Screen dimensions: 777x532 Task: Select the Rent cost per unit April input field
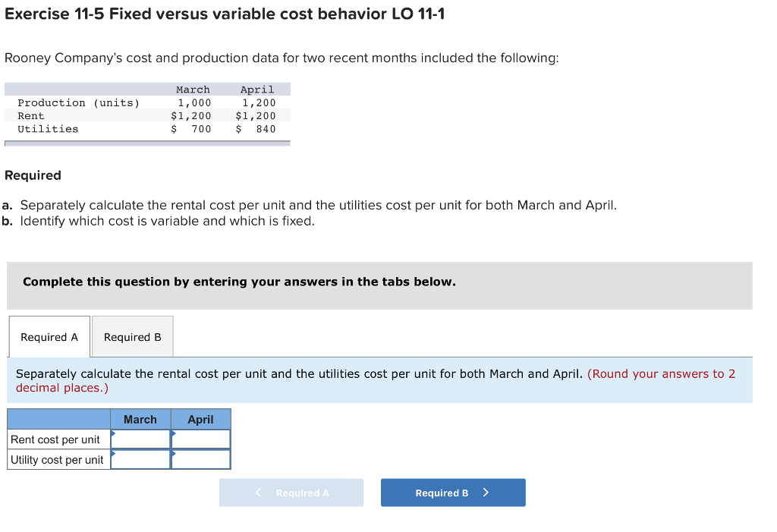click(x=201, y=439)
